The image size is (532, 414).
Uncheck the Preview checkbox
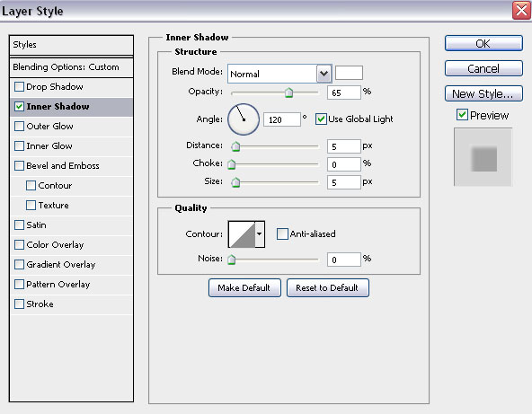coord(462,115)
